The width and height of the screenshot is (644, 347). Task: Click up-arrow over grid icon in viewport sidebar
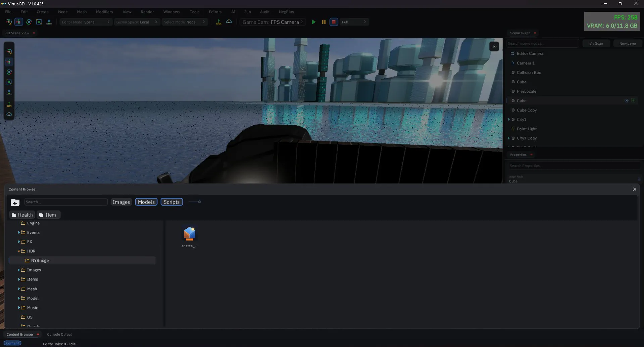tap(9, 104)
